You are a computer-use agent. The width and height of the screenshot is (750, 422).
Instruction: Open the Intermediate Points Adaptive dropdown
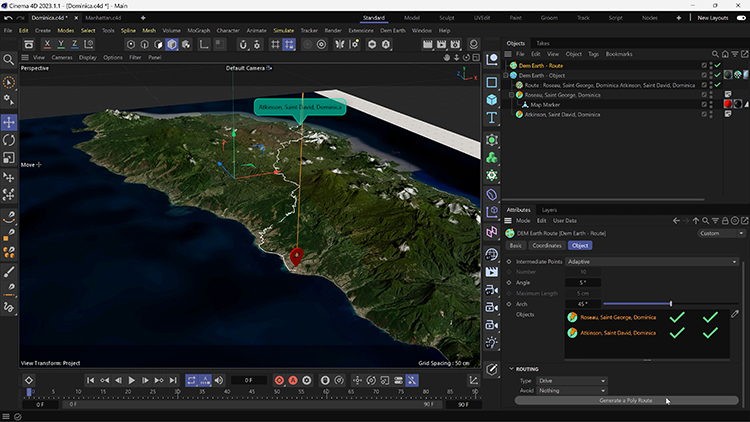(653, 261)
